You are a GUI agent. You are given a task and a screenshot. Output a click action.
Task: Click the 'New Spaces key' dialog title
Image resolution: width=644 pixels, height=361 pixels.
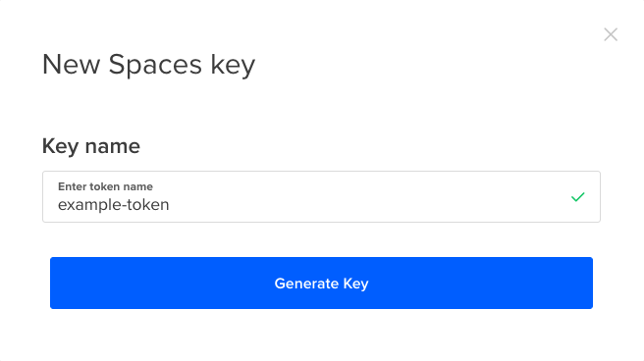point(148,65)
